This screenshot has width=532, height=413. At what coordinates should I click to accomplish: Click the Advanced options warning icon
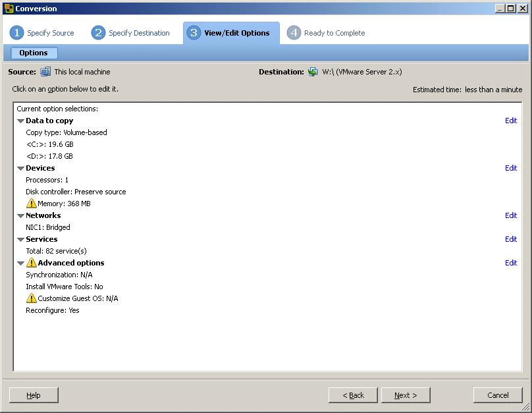point(31,262)
